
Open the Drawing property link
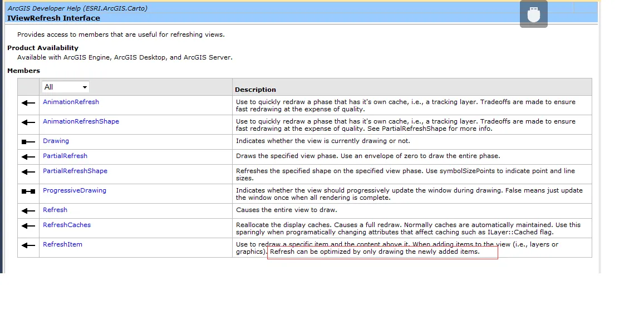(x=56, y=141)
